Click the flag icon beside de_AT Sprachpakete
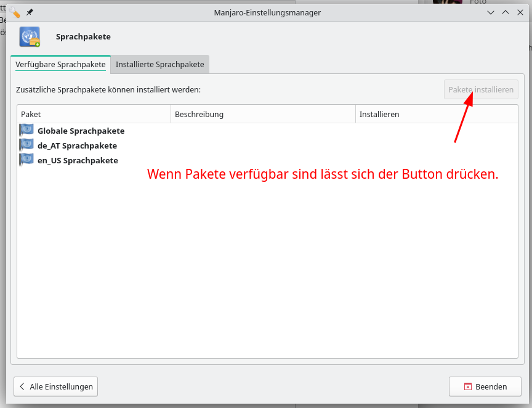This screenshot has width=532, height=408. point(26,145)
